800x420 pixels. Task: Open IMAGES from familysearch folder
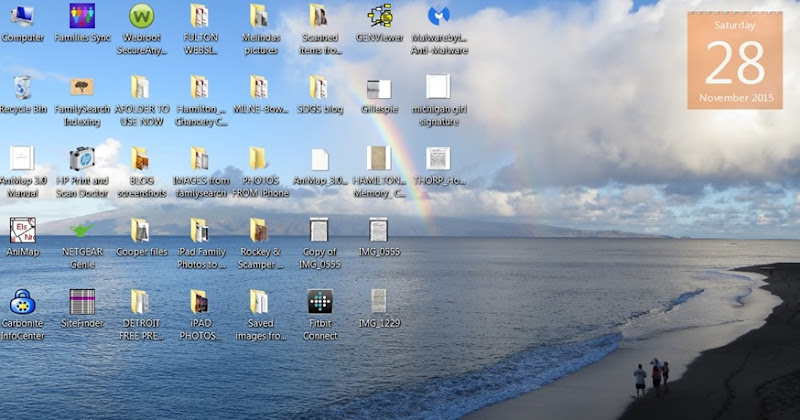click(x=201, y=172)
